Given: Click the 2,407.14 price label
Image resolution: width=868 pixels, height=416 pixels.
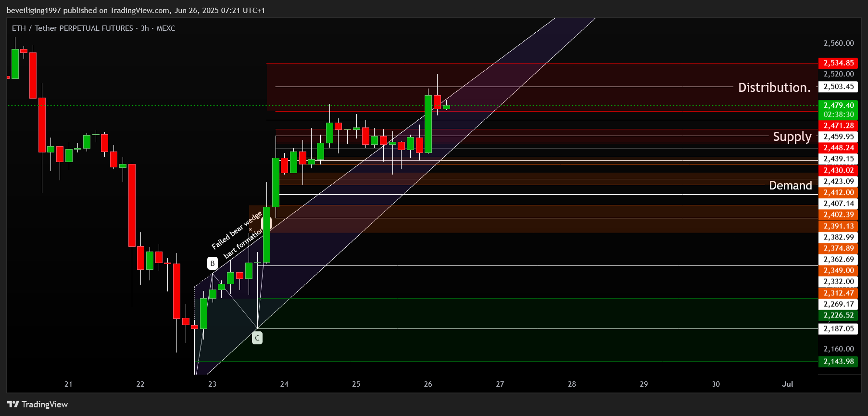Looking at the screenshot, I should pyautogui.click(x=838, y=203).
